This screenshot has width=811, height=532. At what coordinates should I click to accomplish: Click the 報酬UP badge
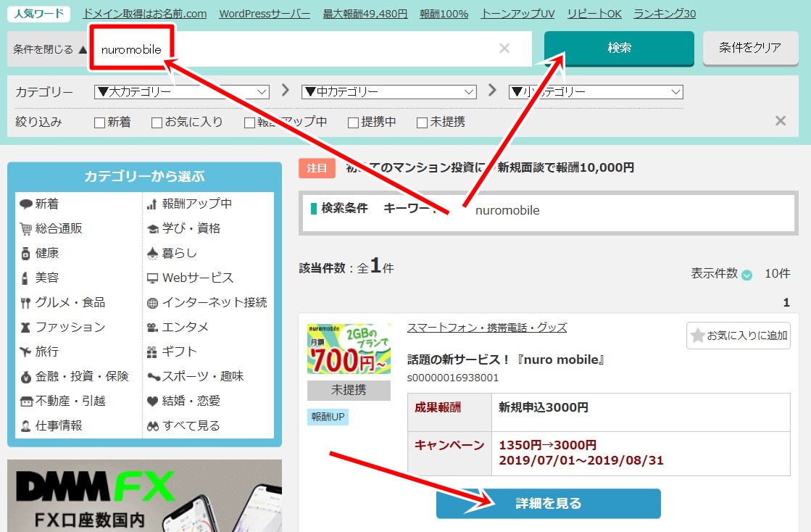328,417
